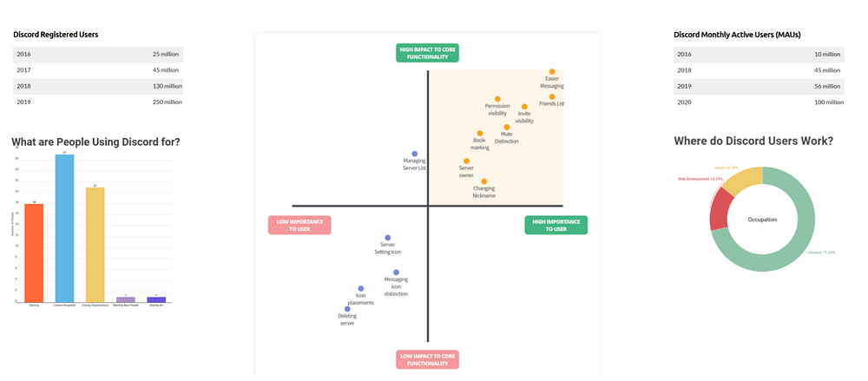Click the Changing Nickname orange dot
Viewport: 868px width, 381px height.
coord(483,181)
